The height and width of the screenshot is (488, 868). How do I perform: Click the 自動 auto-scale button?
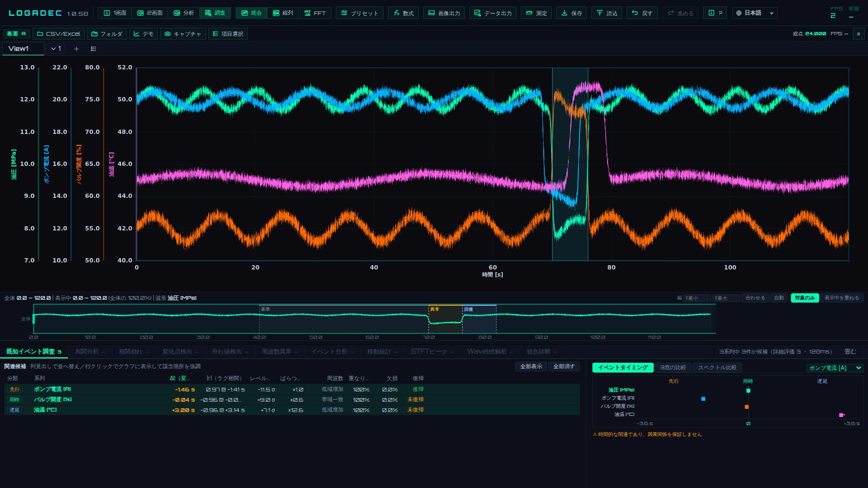[x=779, y=298]
